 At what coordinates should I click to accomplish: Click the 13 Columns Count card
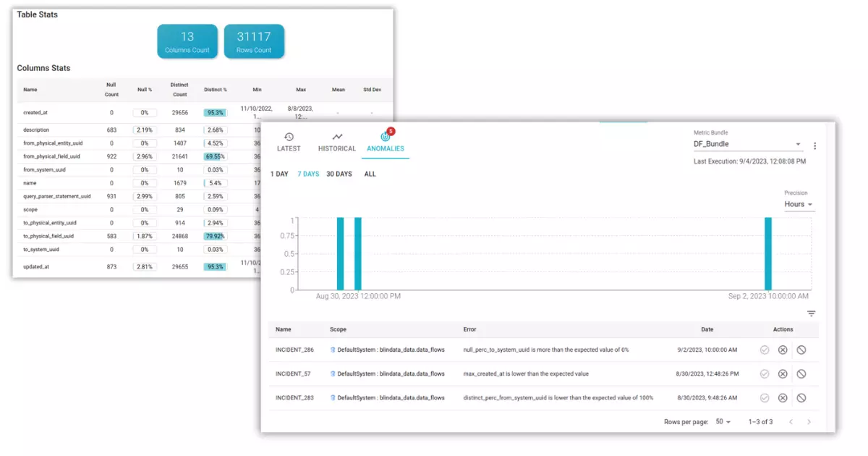tap(187, 41)
